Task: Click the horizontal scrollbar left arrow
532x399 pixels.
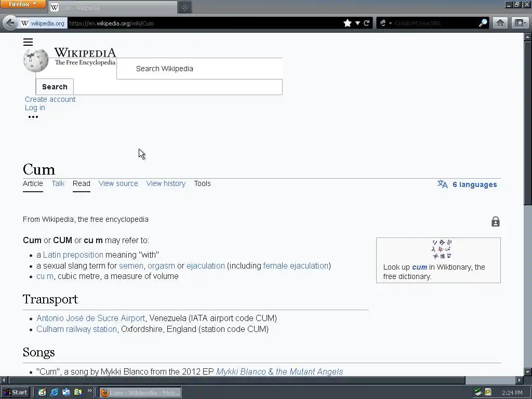Action: 4,380
